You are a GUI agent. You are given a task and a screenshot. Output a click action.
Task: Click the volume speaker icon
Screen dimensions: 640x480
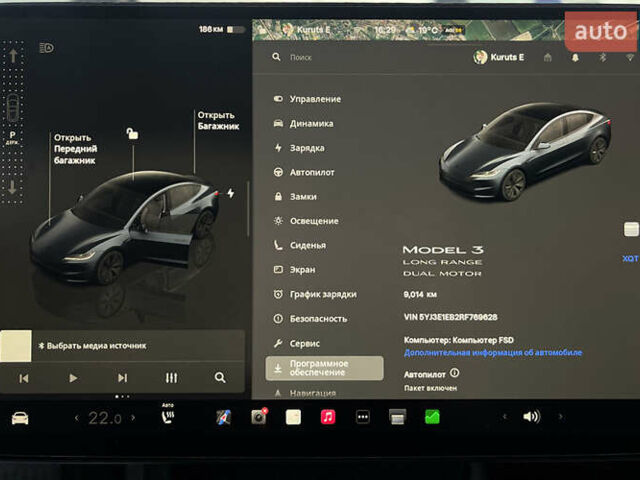point(531,417)
